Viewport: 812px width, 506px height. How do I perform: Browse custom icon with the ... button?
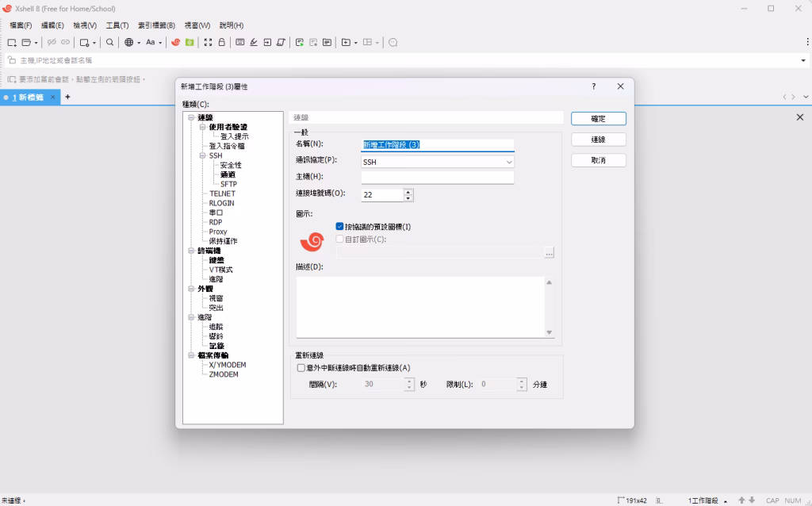tap(549, 253)
